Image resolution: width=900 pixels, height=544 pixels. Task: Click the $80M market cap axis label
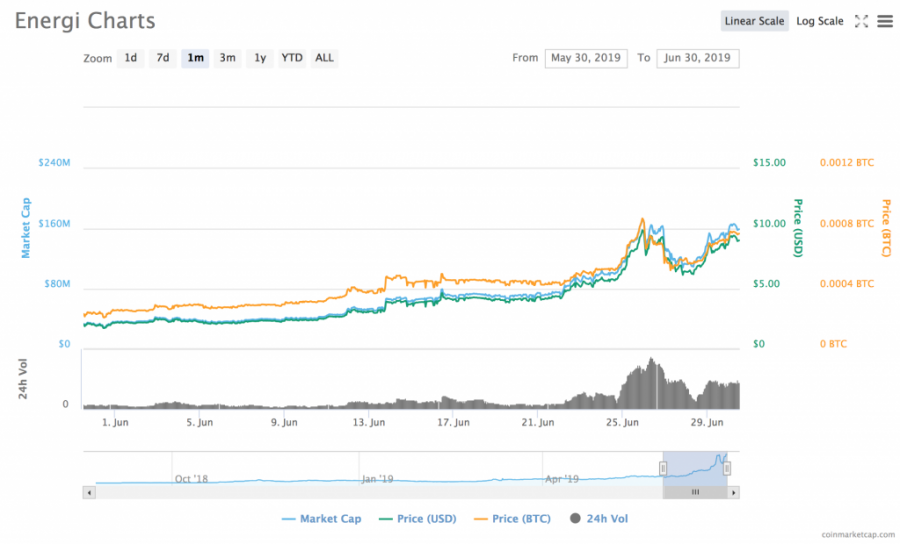[57, 283]
